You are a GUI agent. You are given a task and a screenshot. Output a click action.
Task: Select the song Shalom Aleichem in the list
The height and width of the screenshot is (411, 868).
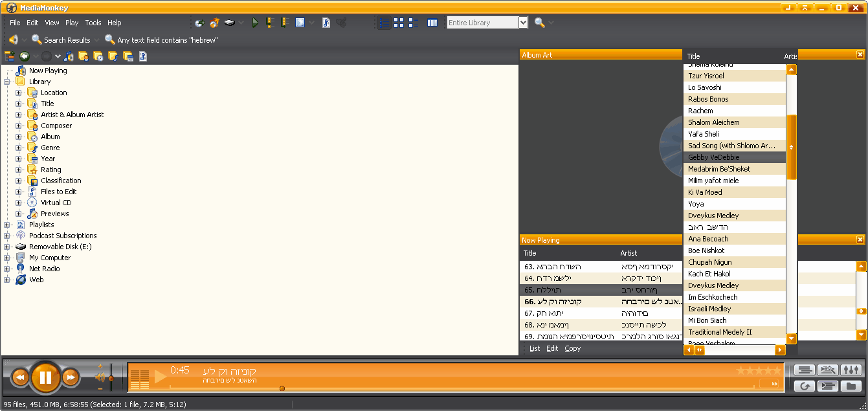coord(714,122)
